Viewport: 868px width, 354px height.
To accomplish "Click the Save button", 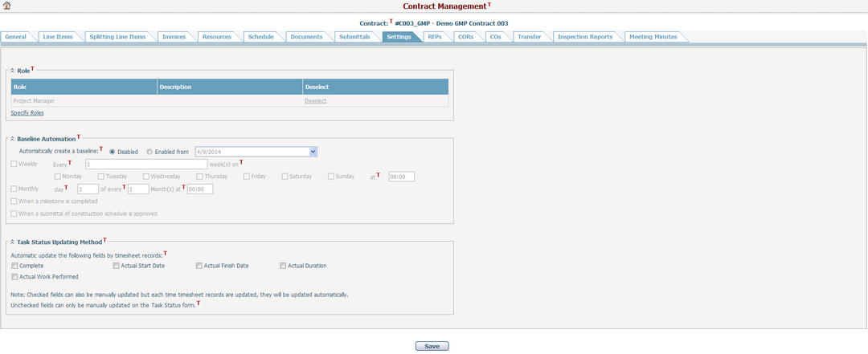I will [x=432, y=346].
